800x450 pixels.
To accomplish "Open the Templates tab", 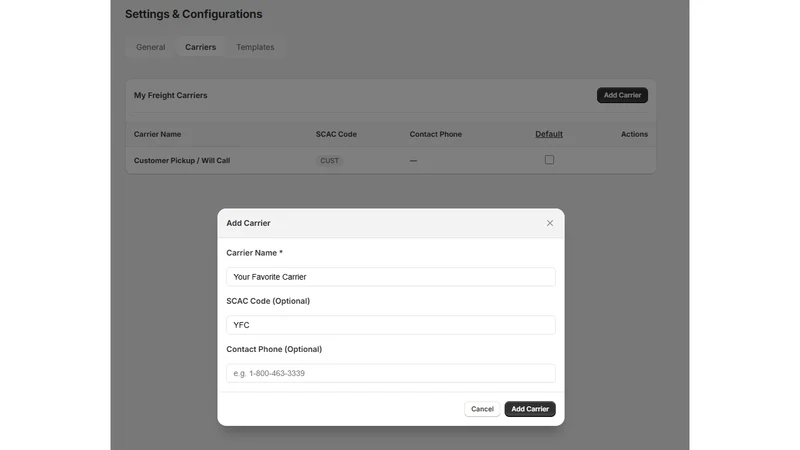I will tap(255, 47).
